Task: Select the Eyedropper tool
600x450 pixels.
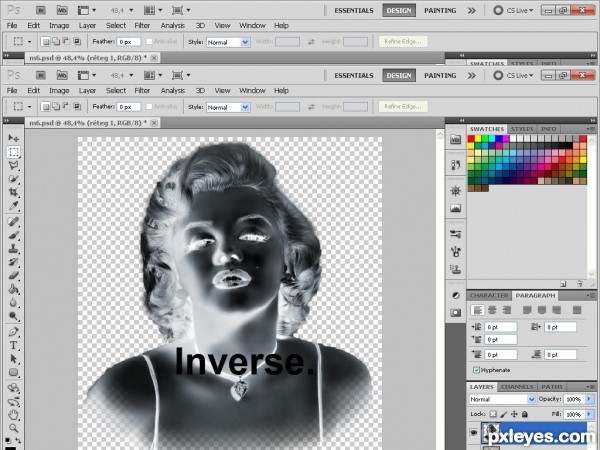Action: (14, 206)
